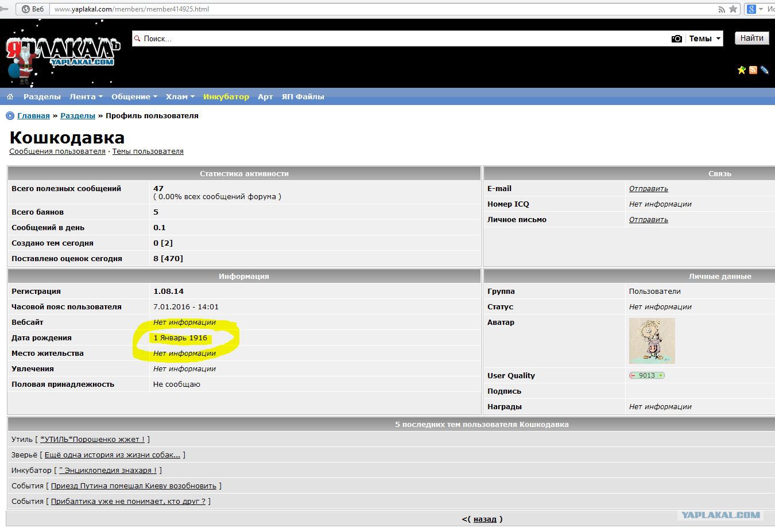Open the Темы search scope dropdown
Screen dimensions: 775x532
[704, 38]
